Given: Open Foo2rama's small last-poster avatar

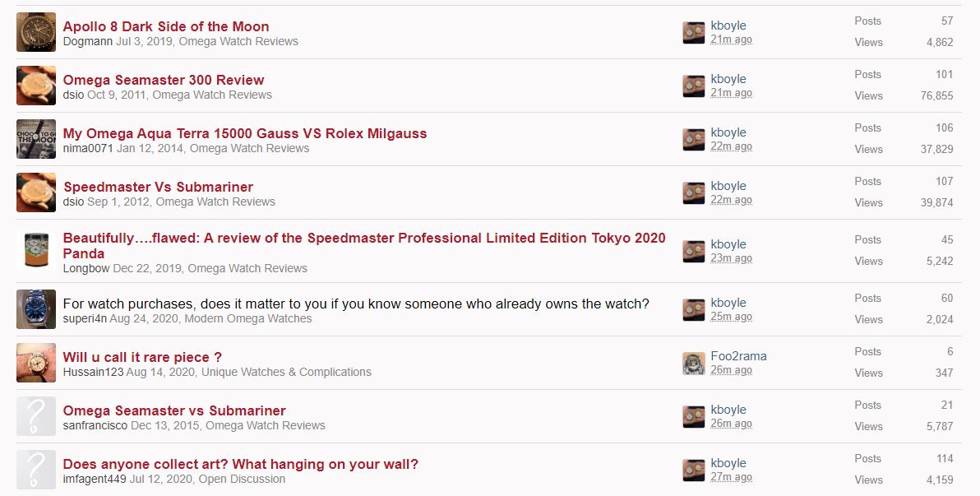Looking at the screenshot, I should (694, 363).
